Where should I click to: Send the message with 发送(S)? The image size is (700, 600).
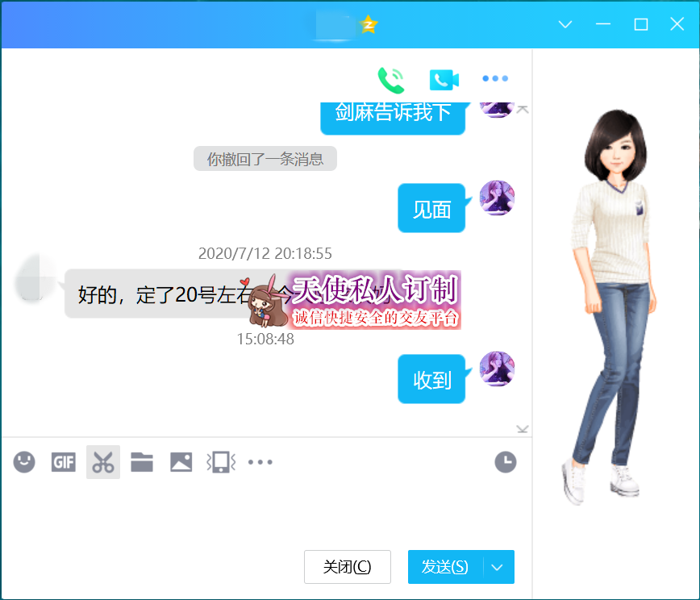point(444,567)
